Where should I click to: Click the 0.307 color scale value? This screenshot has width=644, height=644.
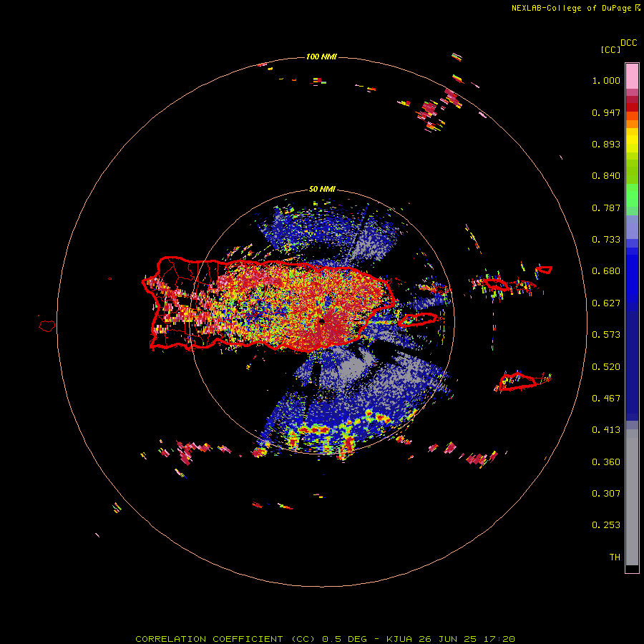(606, 494)
